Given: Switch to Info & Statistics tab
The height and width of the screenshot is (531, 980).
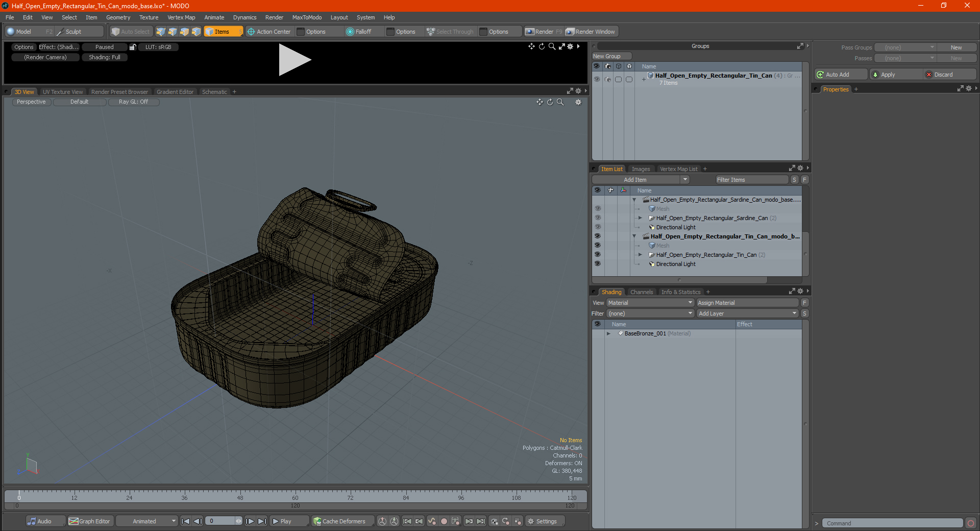Looking at the screenshot, I should 681,292.
